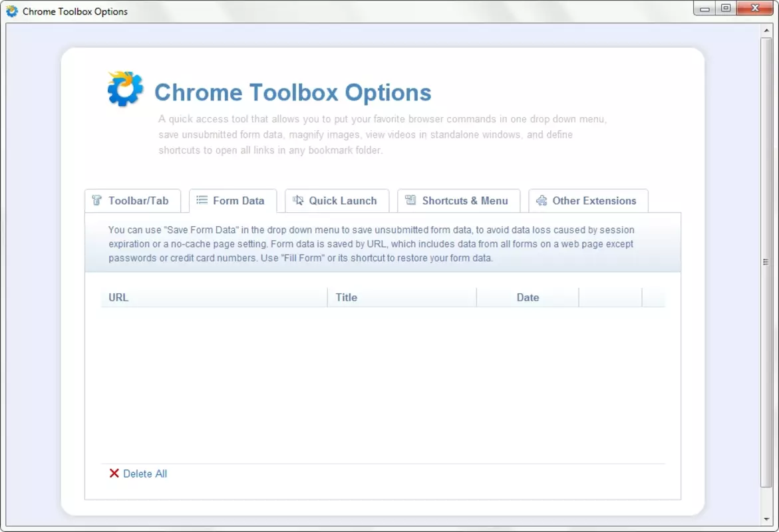Image resolution: width=779 pixels, height=532 pixels.
Task: Click the list icon on Form Data tab
Action: coord(202,199)
